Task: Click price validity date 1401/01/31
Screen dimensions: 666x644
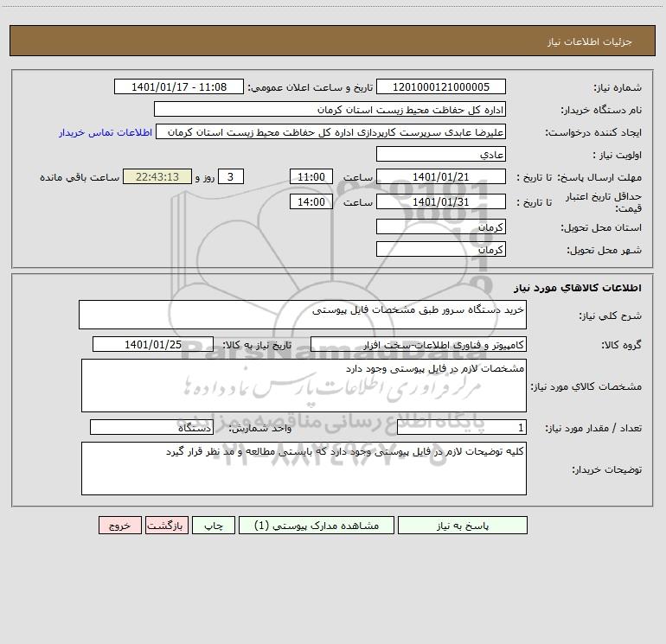Action: coord(441,201)
